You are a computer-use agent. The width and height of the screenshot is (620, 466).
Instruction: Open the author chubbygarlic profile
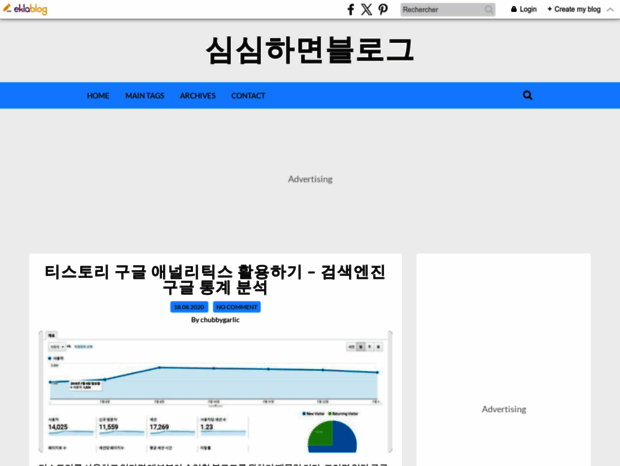[219, 320]
